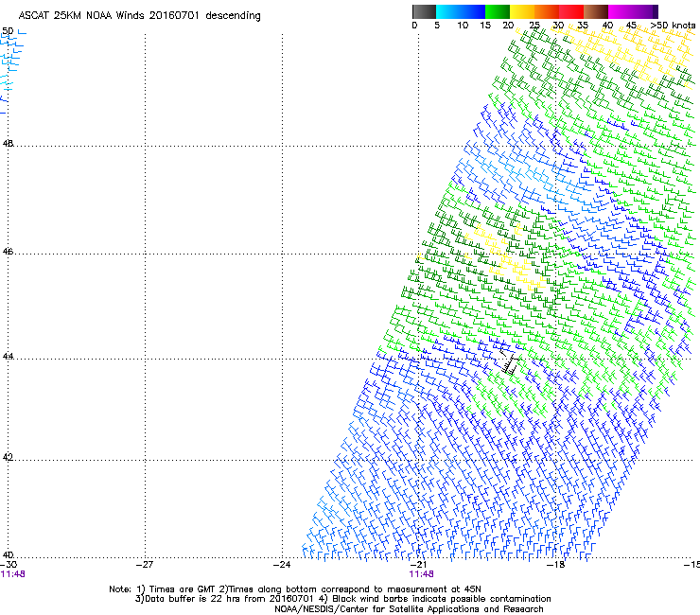The width and height of the screenshot is (700, 615).
Task: Click the gray 0-5 knots legend swatch
Action: tap(424, 12)
